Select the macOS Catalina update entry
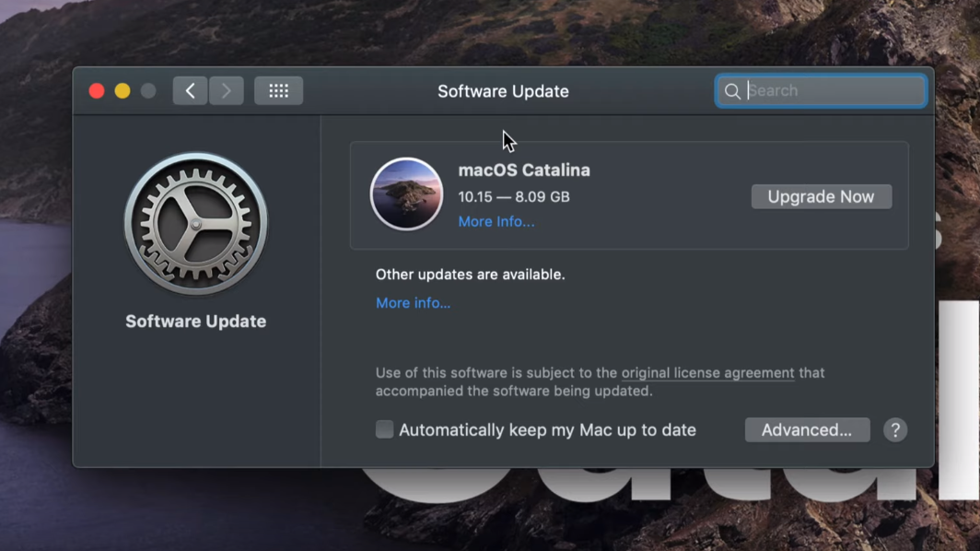Viewport: 980px width, 551px height. click(628, 193)
